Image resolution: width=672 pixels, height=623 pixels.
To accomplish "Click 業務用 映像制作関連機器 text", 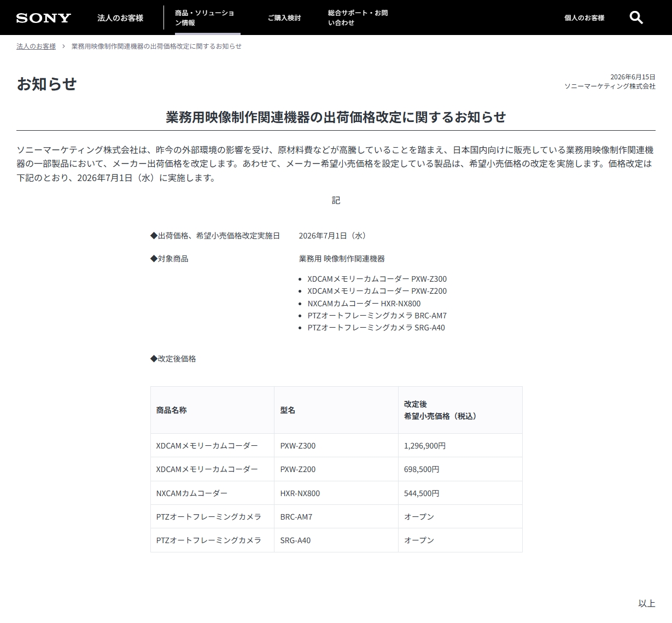I will [342, 259].
